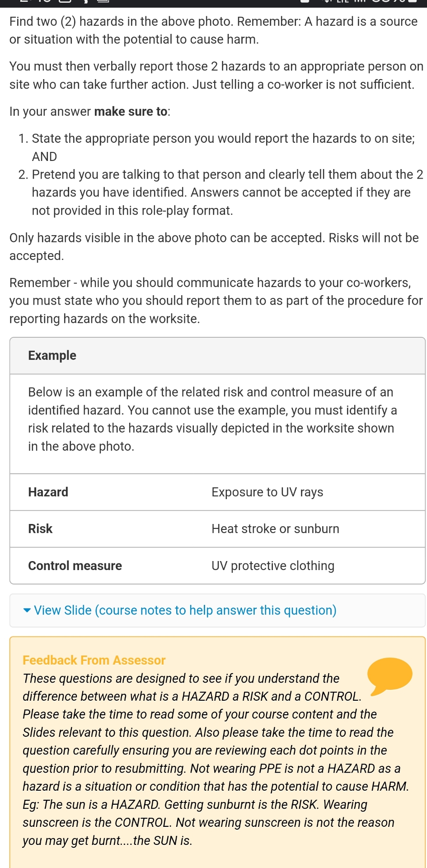Tap the Control measure row label
Viewport: 427px width, 868px height.
coord(75,566)
